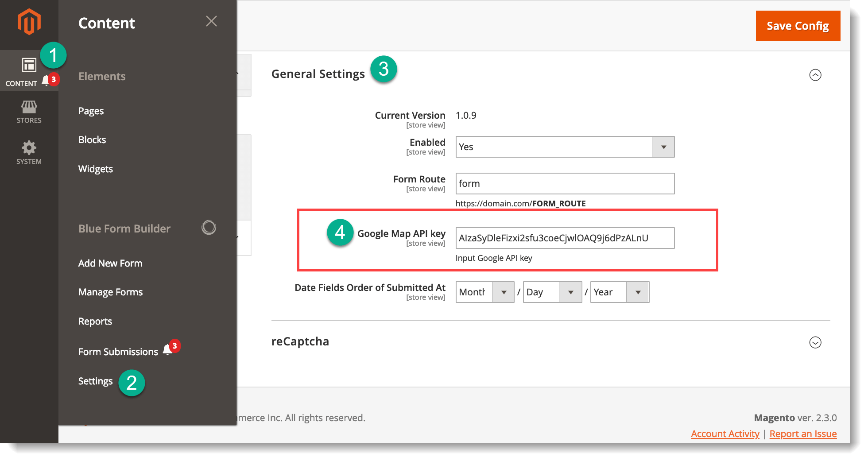
Task: Open the Month dropdown for date order
Action: (484, 292)
